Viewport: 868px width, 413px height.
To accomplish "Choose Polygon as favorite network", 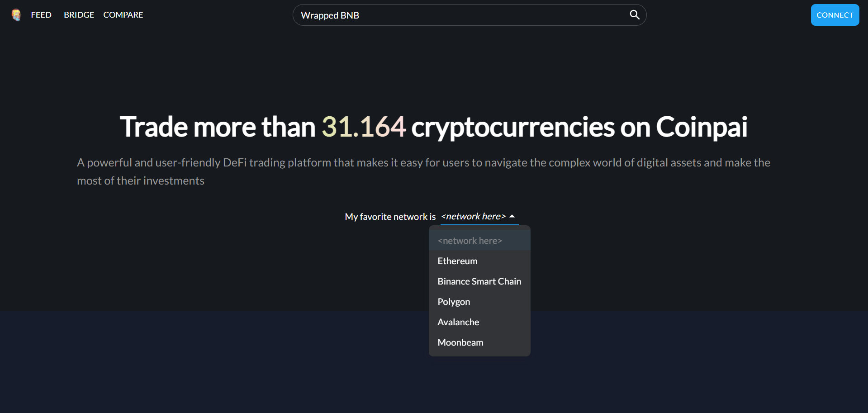I will point(479,302).
